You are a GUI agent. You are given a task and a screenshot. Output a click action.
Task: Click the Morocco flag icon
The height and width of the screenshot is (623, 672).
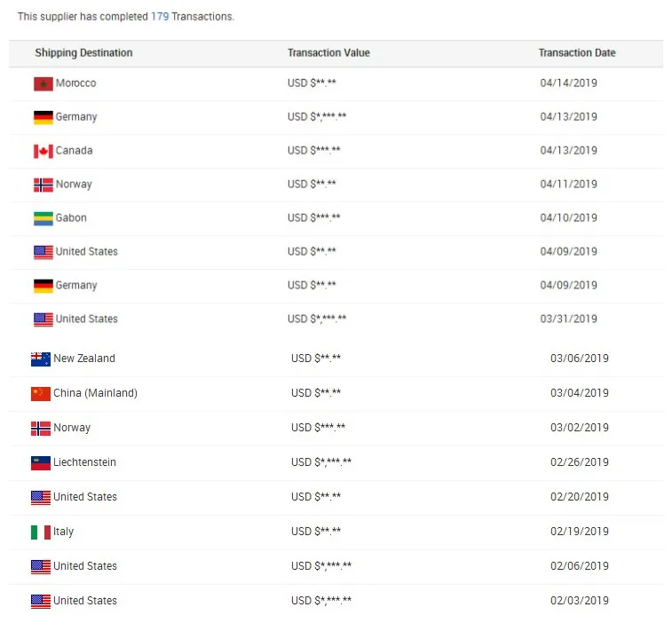[x=43, y=83]
